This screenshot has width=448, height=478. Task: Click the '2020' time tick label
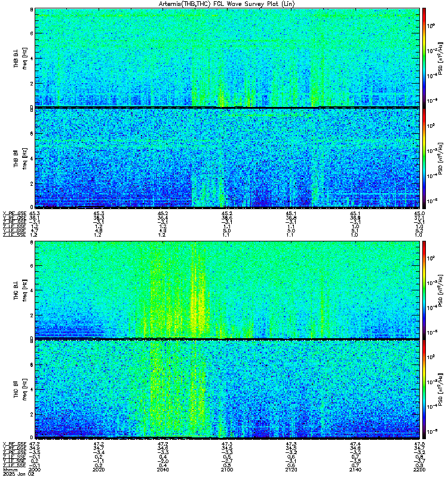(x=99, y=470)
